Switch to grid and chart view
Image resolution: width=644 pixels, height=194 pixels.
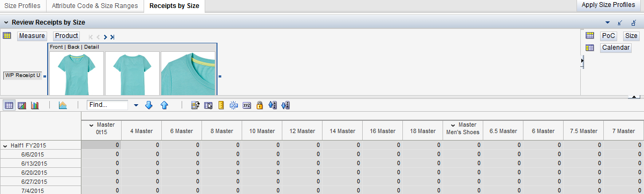(x=23, y=105)
